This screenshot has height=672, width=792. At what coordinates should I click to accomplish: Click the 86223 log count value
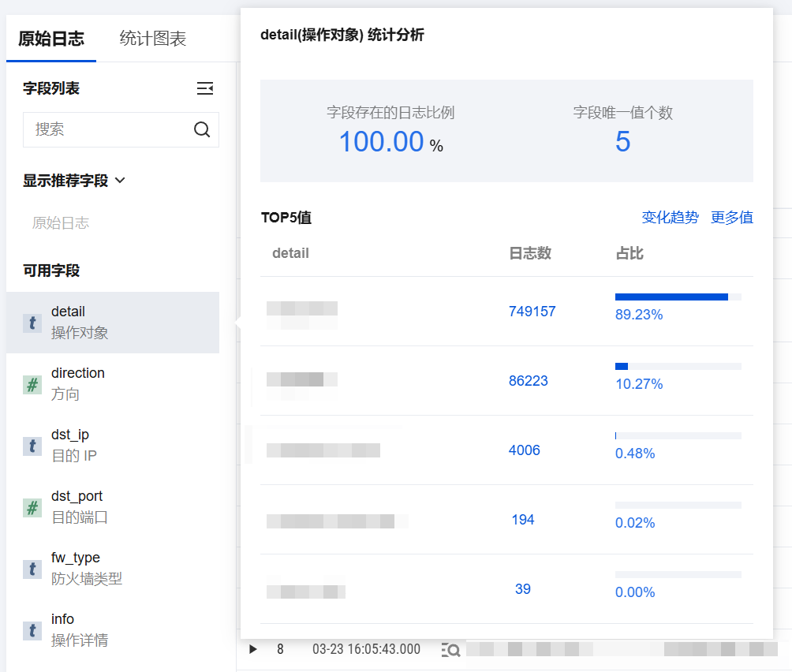(x=528, y=381)
